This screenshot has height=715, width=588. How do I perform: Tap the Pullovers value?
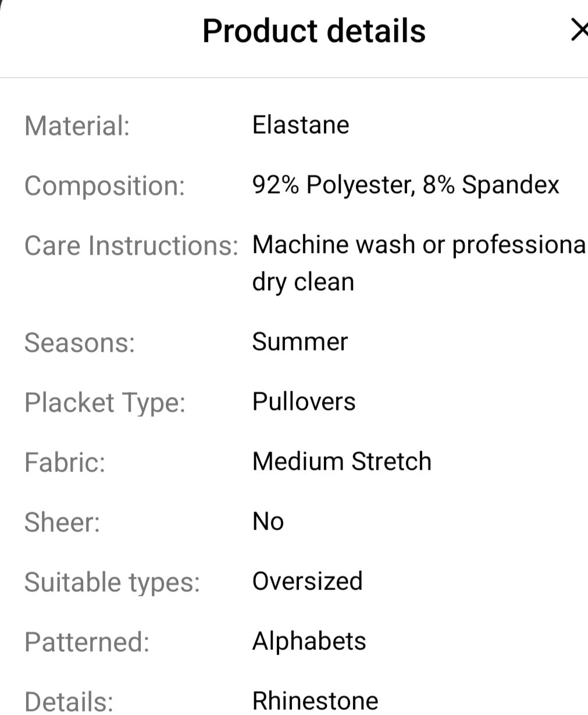coord(304,402)
